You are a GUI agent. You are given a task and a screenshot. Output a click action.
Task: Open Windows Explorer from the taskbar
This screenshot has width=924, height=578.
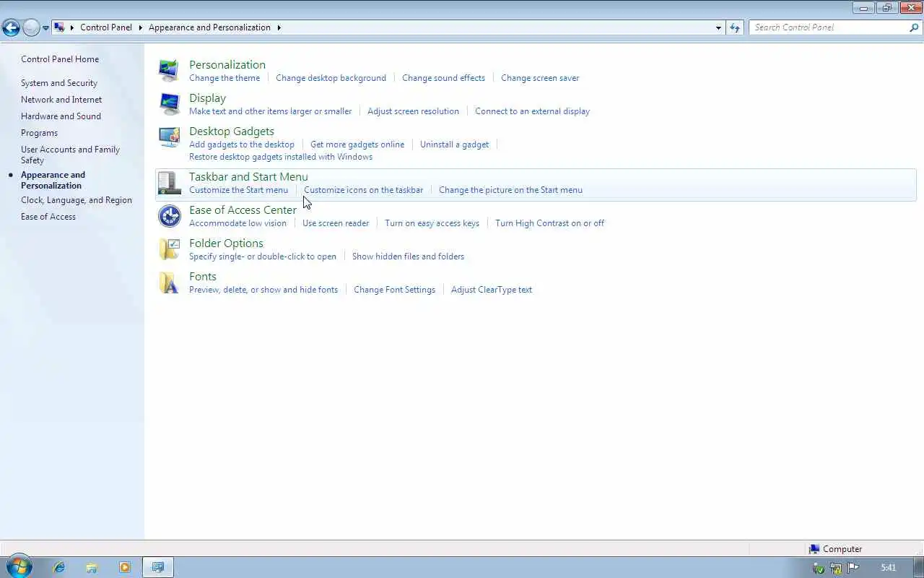[x=92, y=567]
